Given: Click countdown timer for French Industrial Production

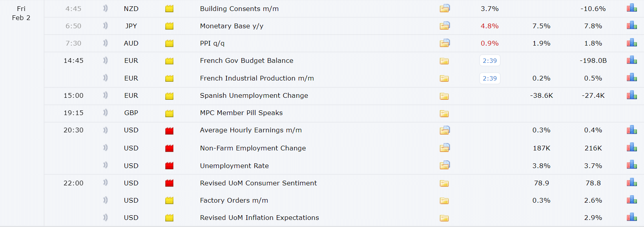Looking at the screenshot, I should point(490,78).
